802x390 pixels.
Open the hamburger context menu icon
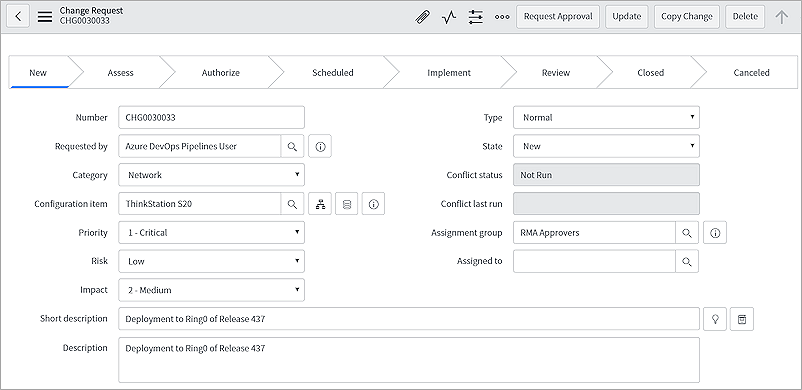[x=45, y=16]
